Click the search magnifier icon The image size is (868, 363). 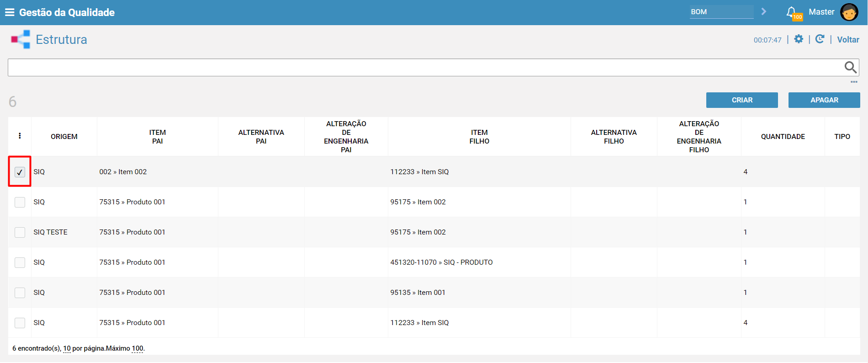[850, 67]
